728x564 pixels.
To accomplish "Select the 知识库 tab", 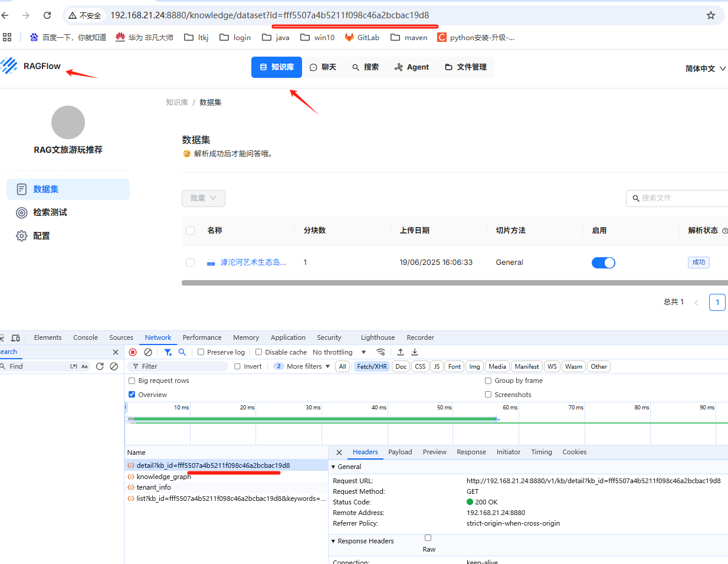I will 277,67.
